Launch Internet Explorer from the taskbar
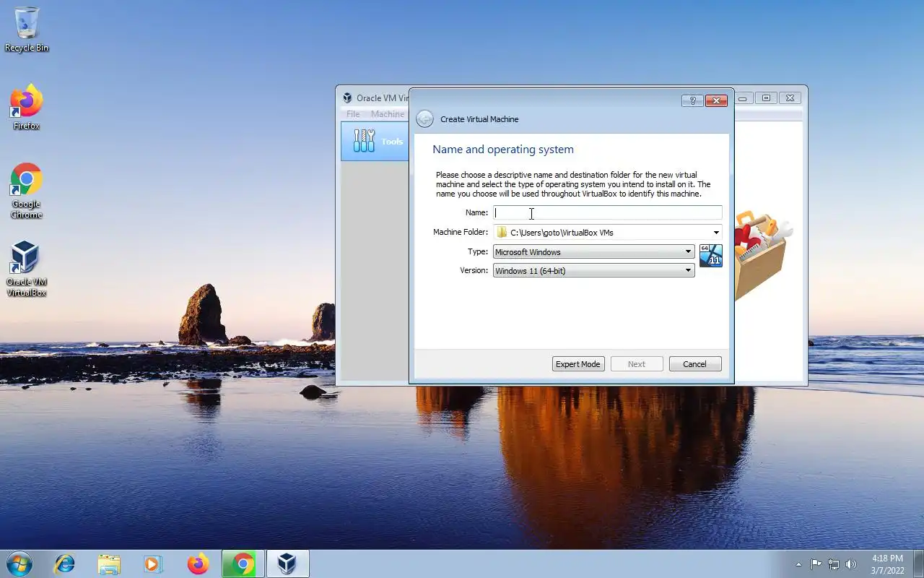This screenshot has height=578, width=924. pyautogui.click(x=65, y=564)
